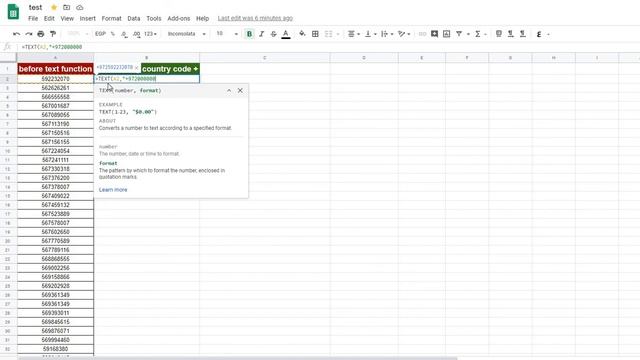Open the Edit menu
Viewport: 640px width, 360px height.
click(x=49, y=18)
